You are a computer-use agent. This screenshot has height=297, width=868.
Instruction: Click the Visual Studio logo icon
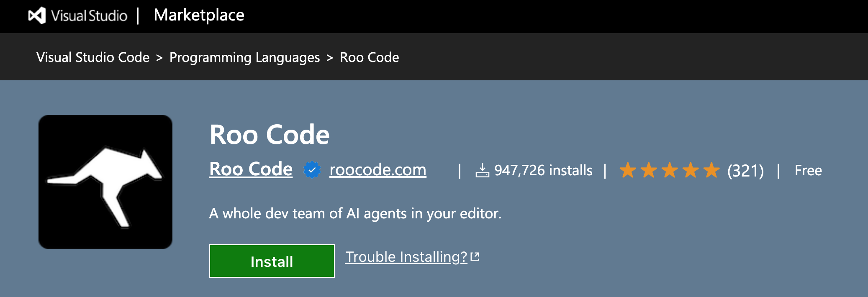[37, 16]
